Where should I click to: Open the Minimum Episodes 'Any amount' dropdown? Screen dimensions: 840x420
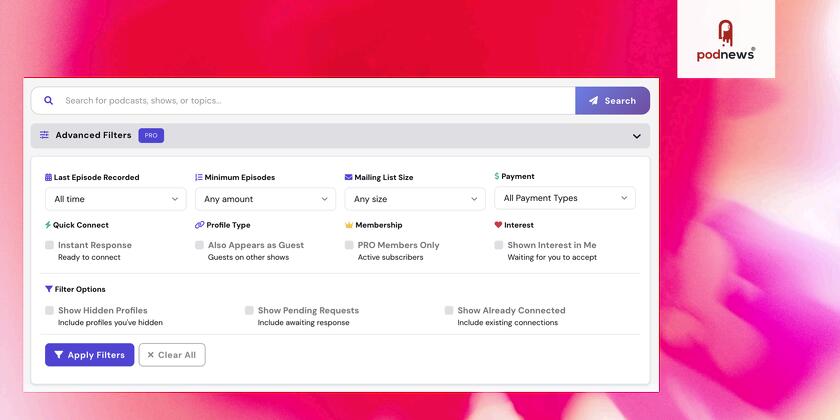266,199
